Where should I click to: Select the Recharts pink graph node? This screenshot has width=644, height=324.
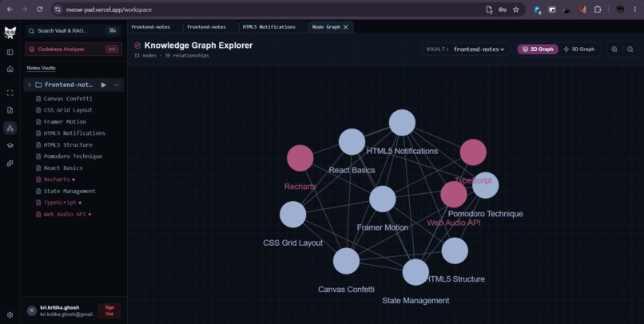click(300, 158)
